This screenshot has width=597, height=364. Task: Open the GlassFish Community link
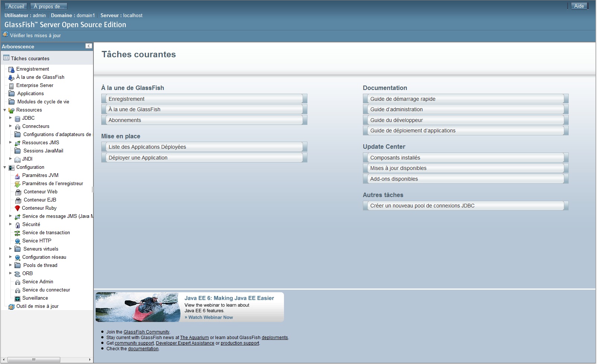[x=146, y=332]
